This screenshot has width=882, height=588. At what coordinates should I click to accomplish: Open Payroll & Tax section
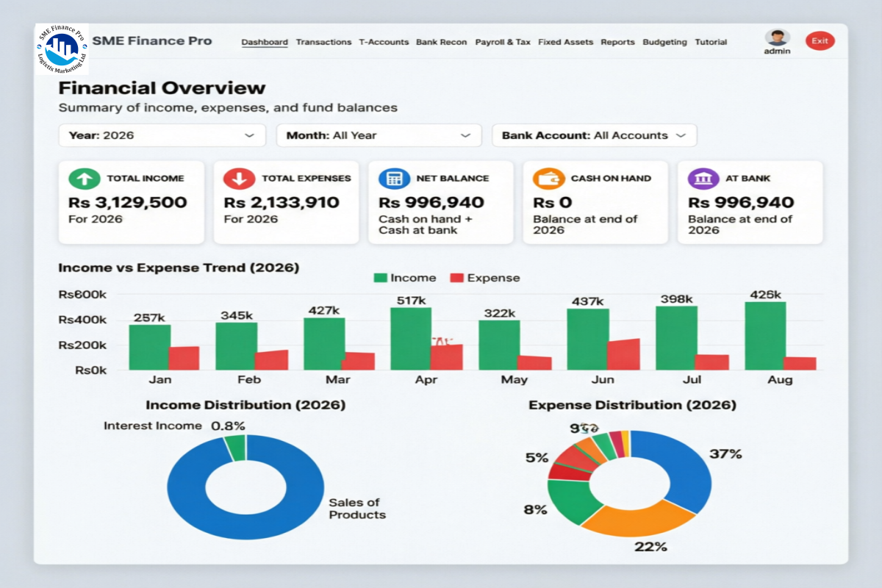[503, 42]
